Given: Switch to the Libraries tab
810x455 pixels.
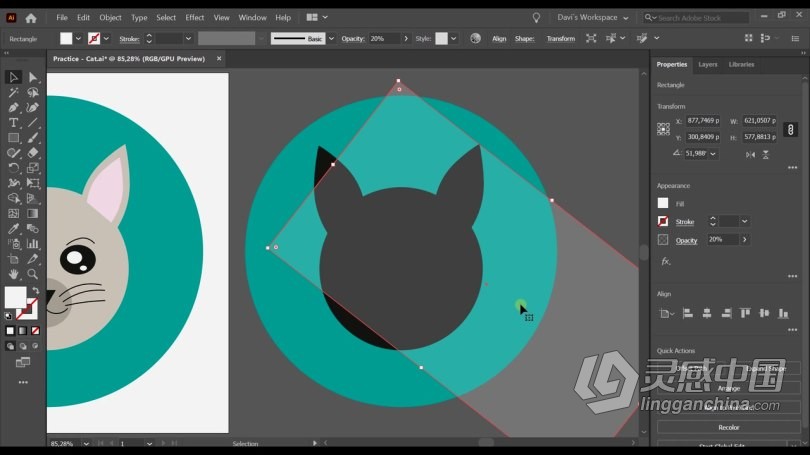Looking at the screenshot, I should pos(741,65).
